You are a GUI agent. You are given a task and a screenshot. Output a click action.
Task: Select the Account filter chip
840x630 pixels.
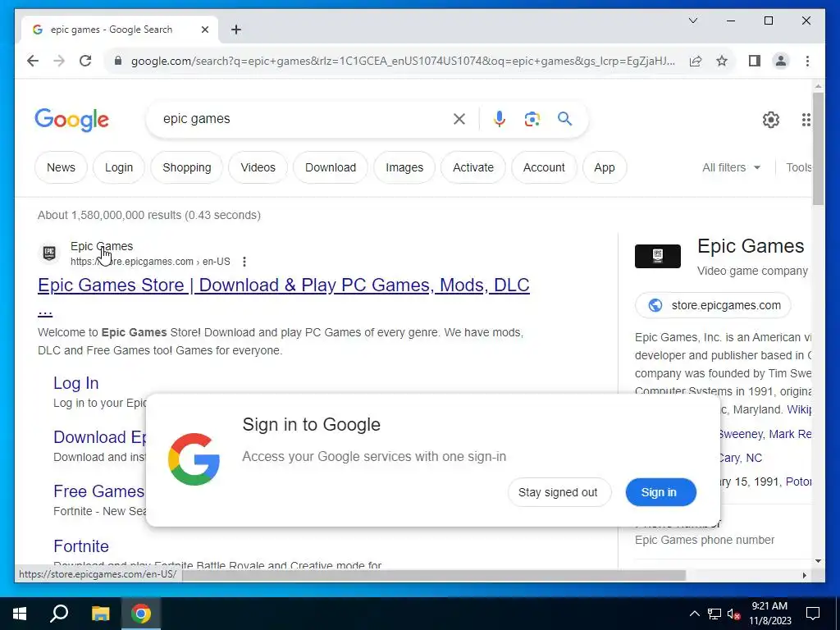click(x=544, y=167)
